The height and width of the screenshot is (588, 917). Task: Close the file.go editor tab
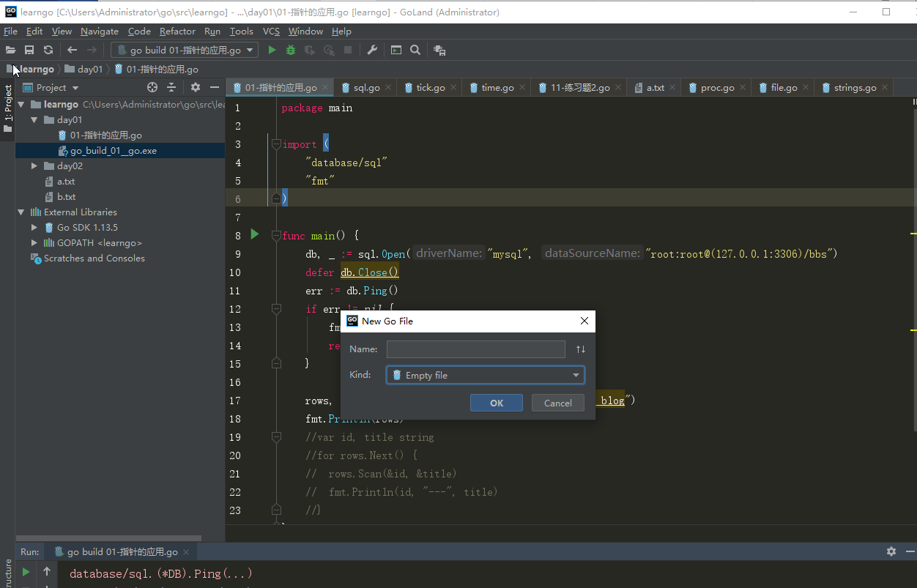tap(806, 88)
